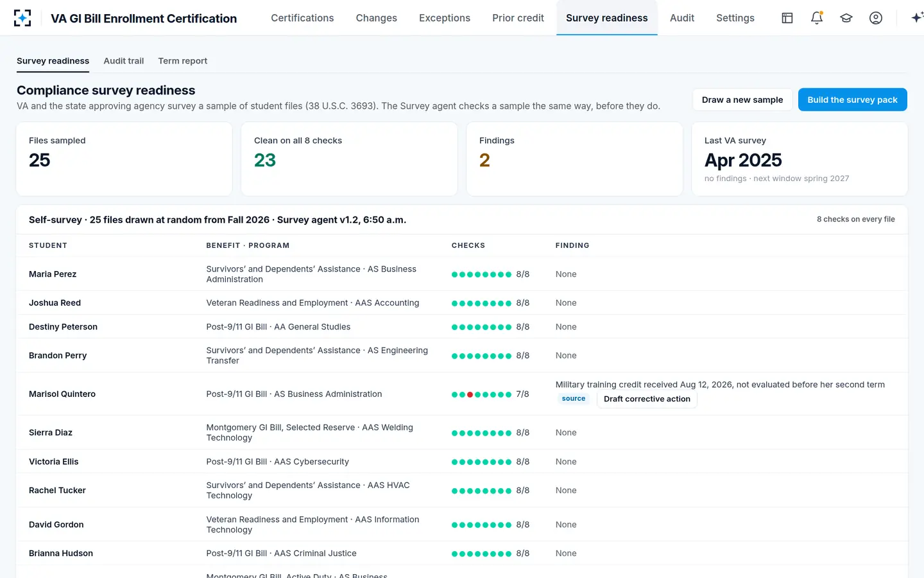Click student name Rachel Tucker
This screenshot has width=924, height=578.
click(x=57, y=491)
